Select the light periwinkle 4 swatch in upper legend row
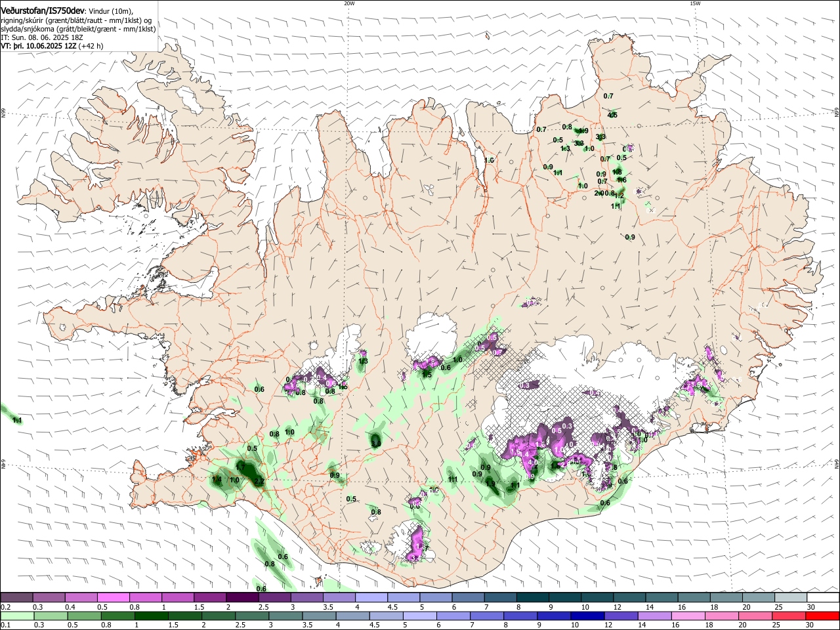This screenshot has width=840, height=630. (371, 597)
